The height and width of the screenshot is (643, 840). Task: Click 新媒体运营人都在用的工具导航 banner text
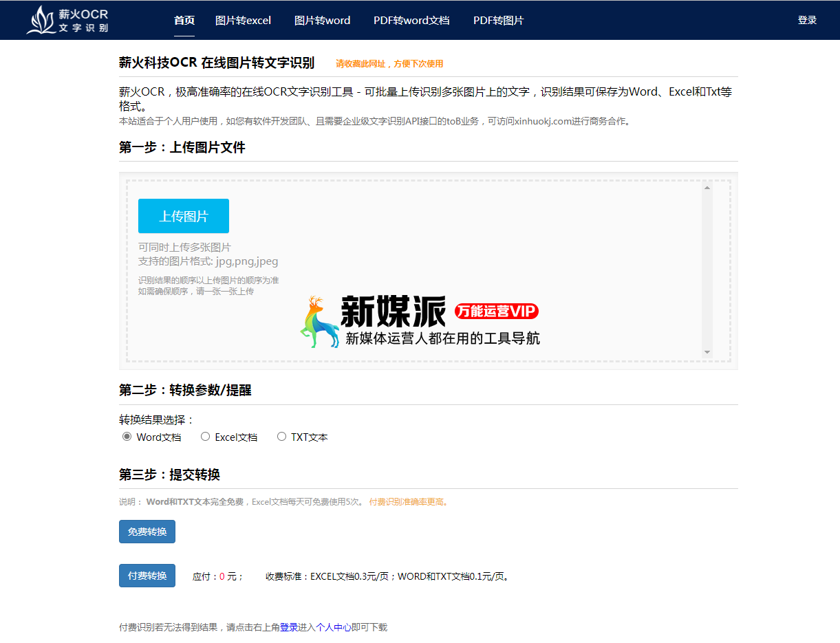pyautogui.click(x=442, y=338)
